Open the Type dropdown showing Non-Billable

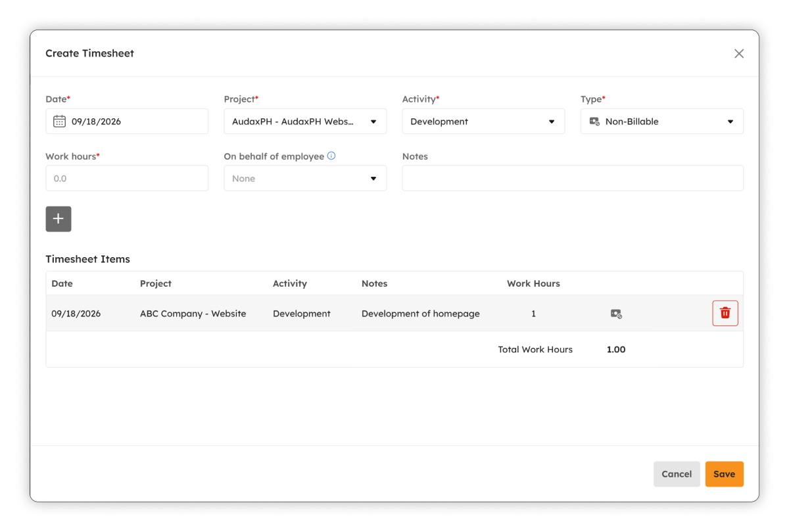pos(662,122)
